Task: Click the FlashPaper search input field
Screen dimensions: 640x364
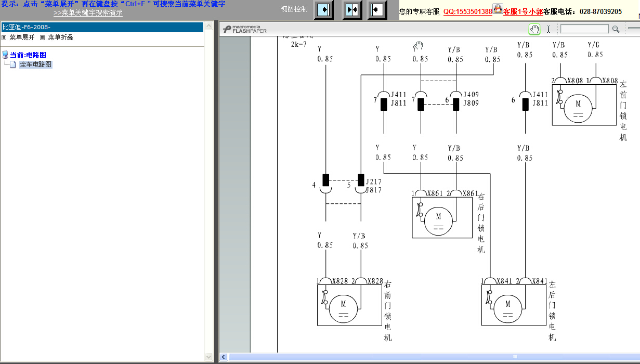Action: click(x=584, y=29)
